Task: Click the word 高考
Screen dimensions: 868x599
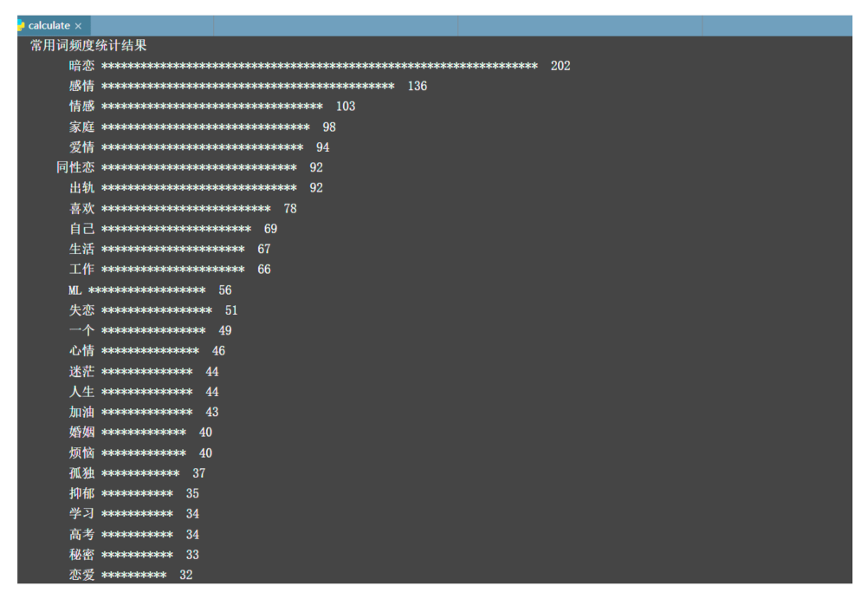Action: [x=82, y=535]
